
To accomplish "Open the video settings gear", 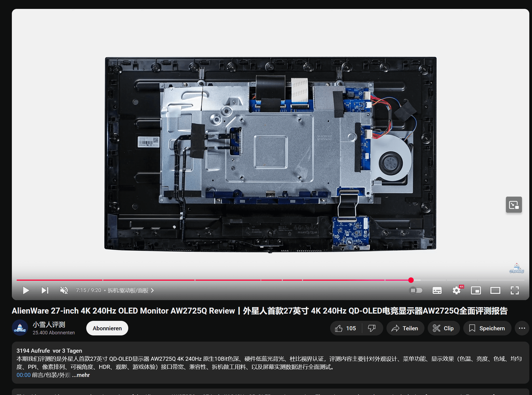I will pos(457,290).
